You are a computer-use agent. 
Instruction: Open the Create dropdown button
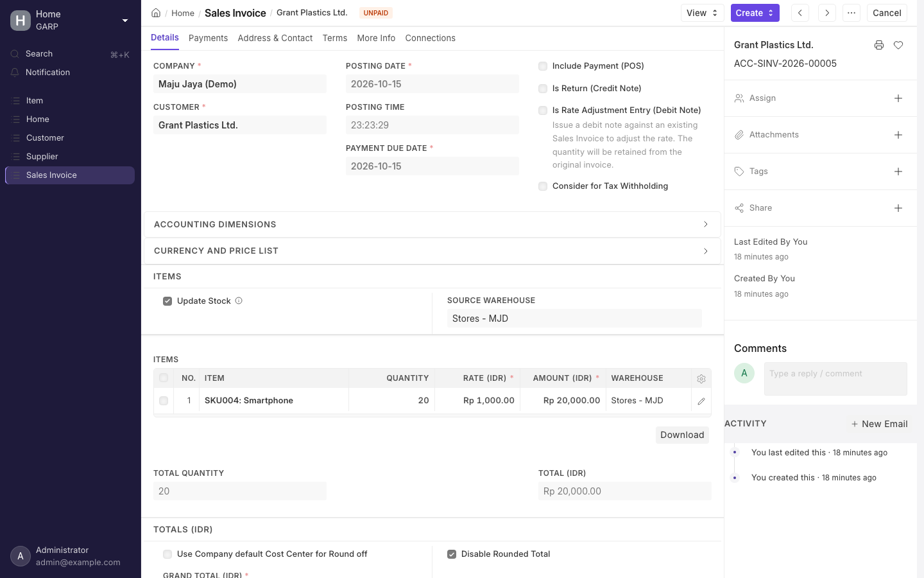point(755,13)
